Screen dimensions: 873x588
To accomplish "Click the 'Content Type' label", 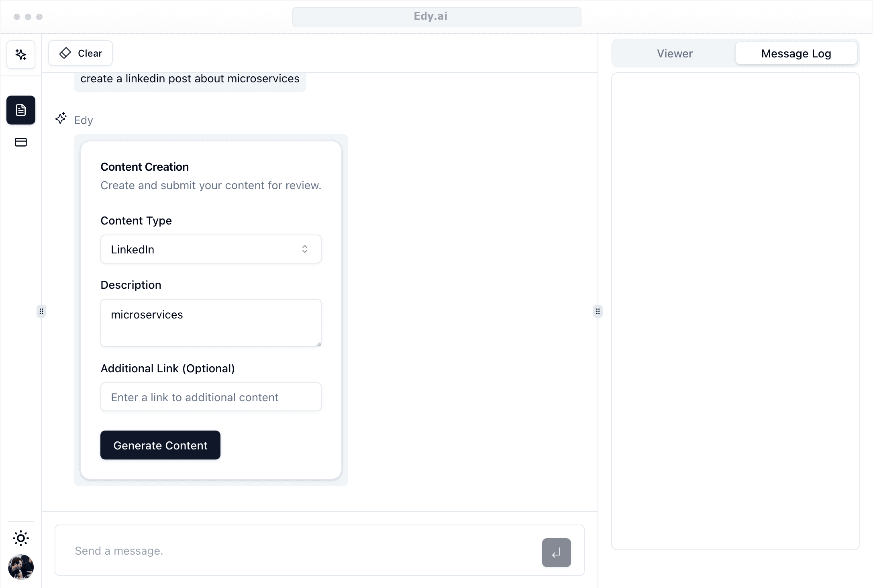I will pyautogui.click(x=136, y=220).
